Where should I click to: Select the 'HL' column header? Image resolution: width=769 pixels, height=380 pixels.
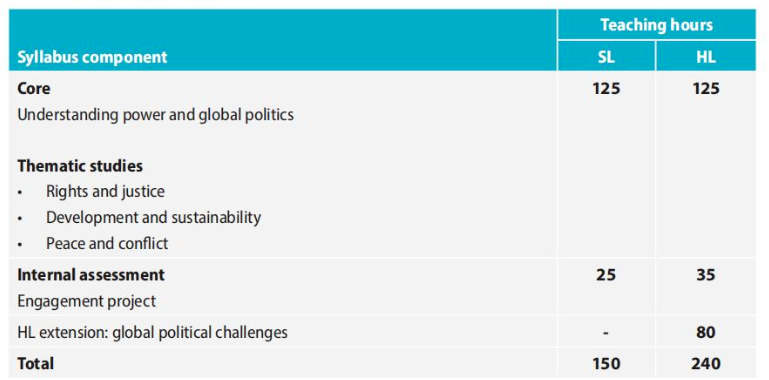tap(706, 57)
